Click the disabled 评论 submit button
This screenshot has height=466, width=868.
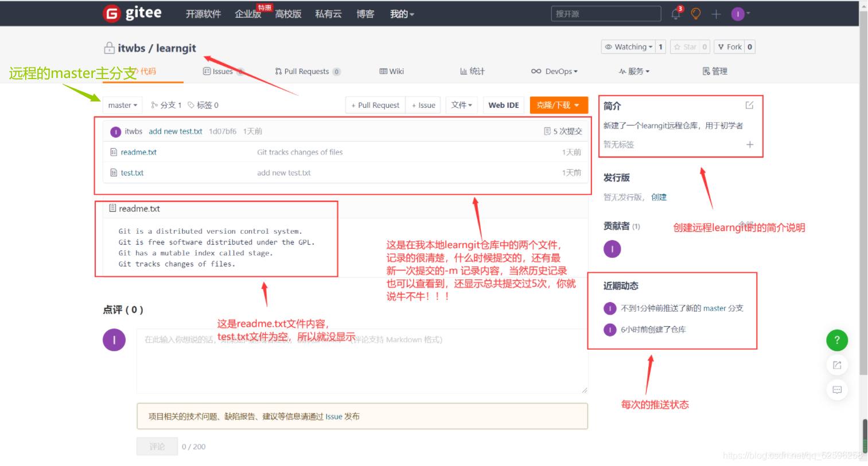click(x=157, y=447)
